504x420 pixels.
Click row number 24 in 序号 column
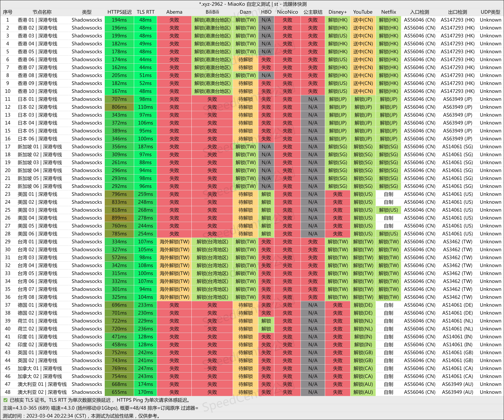pyautogui.click(x=8, y=202)
